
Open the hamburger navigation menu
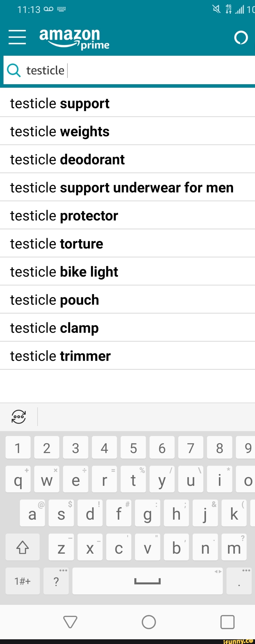click(17, 36)
